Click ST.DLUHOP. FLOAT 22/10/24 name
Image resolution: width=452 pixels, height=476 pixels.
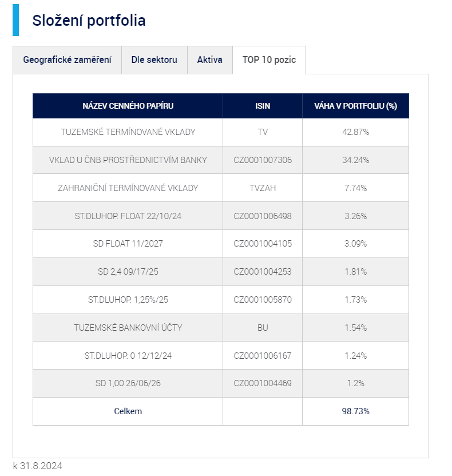[128, 216]
